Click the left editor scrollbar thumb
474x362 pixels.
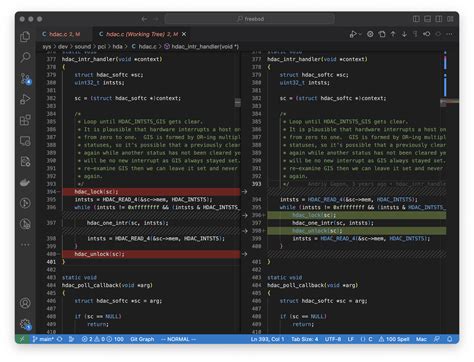click(238, 102)
